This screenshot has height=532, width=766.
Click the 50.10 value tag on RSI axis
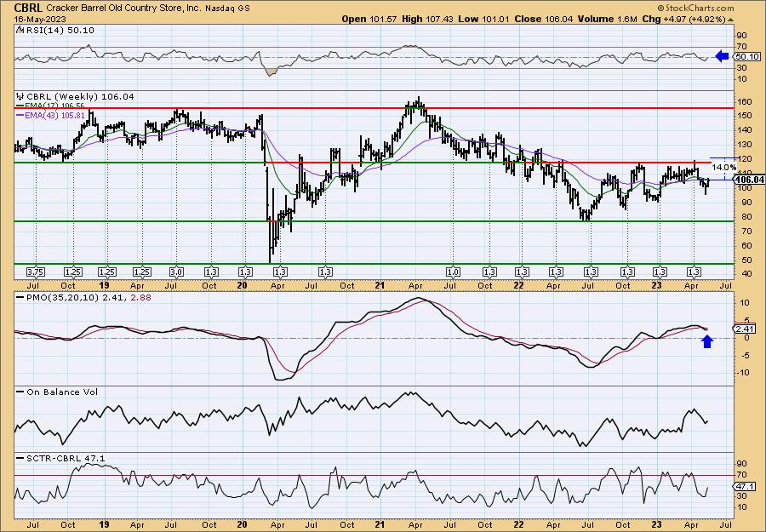point(747,57)
